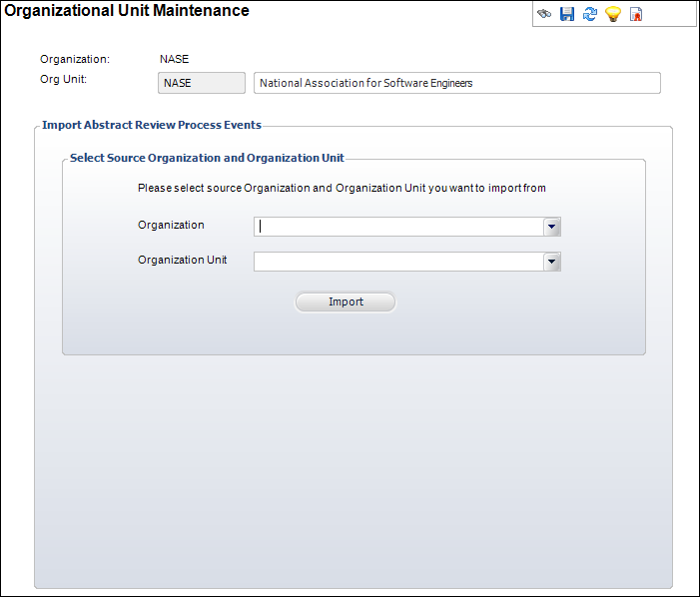700x597 pixels.
Task: Click inside the Organization Unit combo box field
Action: click(x=398, y=262)
